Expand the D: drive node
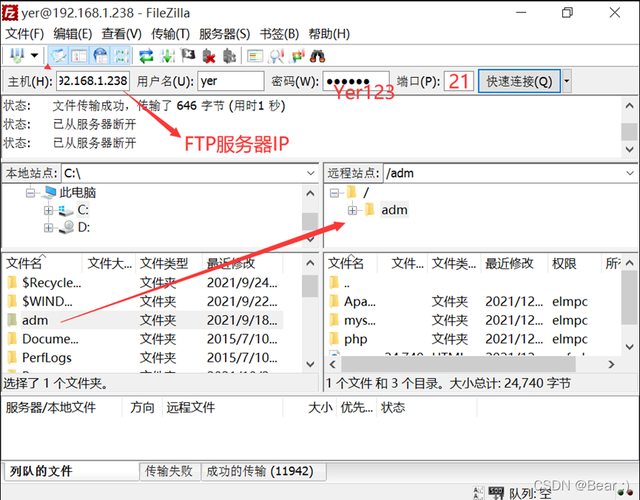Screen dimensions: 640x500 [49, 227]
